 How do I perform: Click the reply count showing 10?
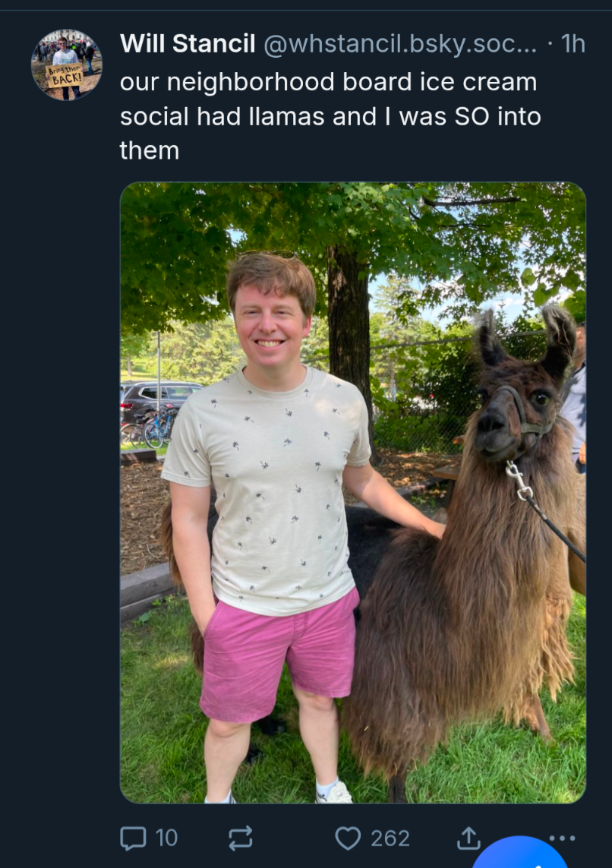coord(166,838)
